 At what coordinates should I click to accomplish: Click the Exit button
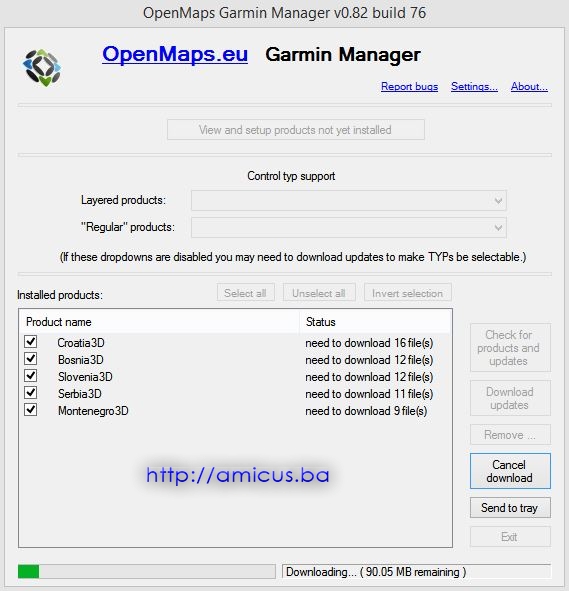510,536
